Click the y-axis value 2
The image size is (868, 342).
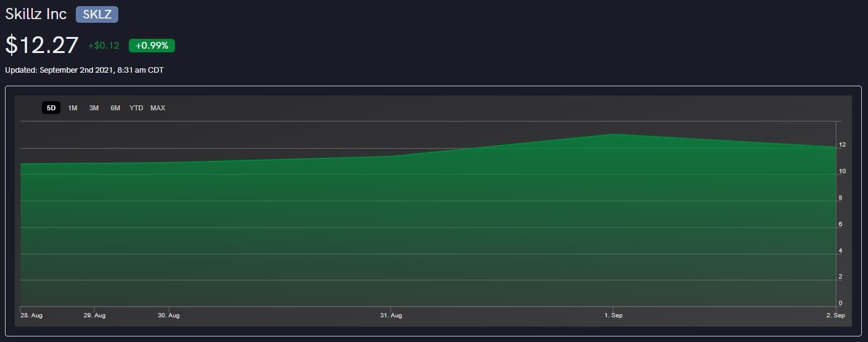tap(840, 277)
